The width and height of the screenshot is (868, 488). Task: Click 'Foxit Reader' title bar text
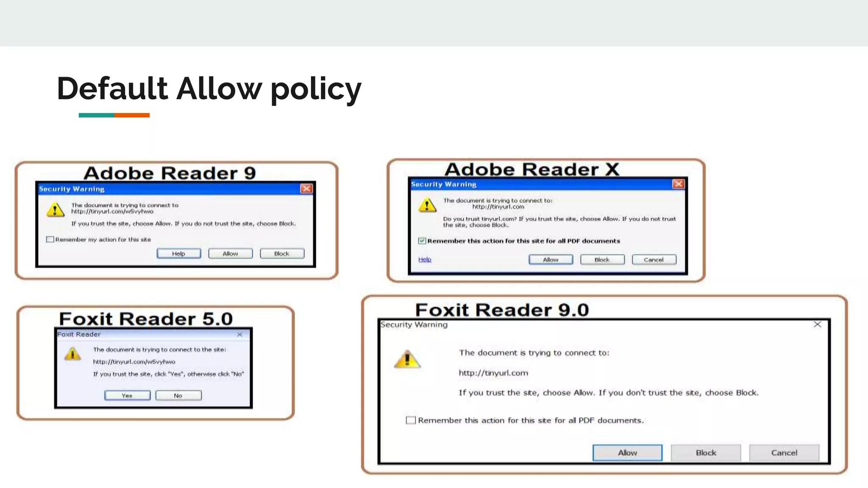tap(79, 334)
